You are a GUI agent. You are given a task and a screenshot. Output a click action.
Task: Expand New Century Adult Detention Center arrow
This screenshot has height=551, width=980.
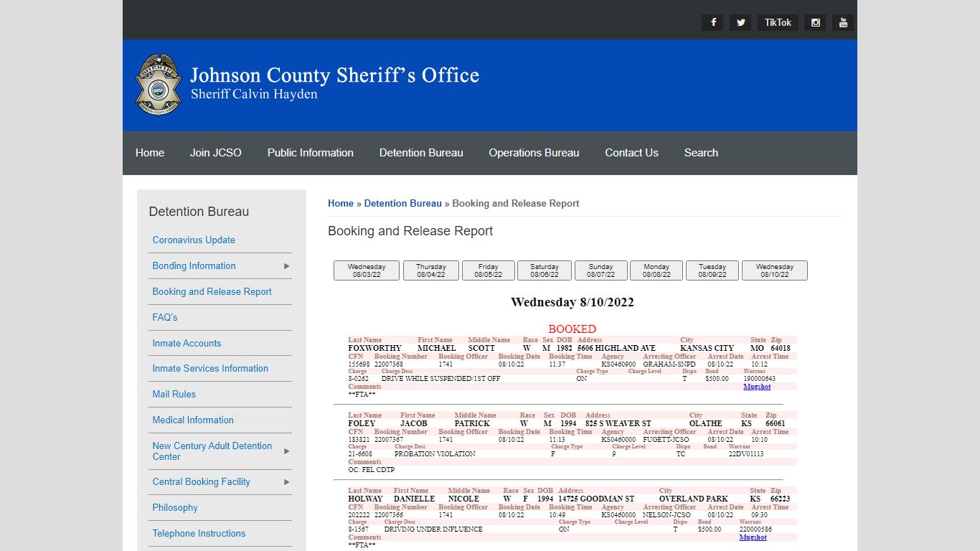click(x=287, y=451)
